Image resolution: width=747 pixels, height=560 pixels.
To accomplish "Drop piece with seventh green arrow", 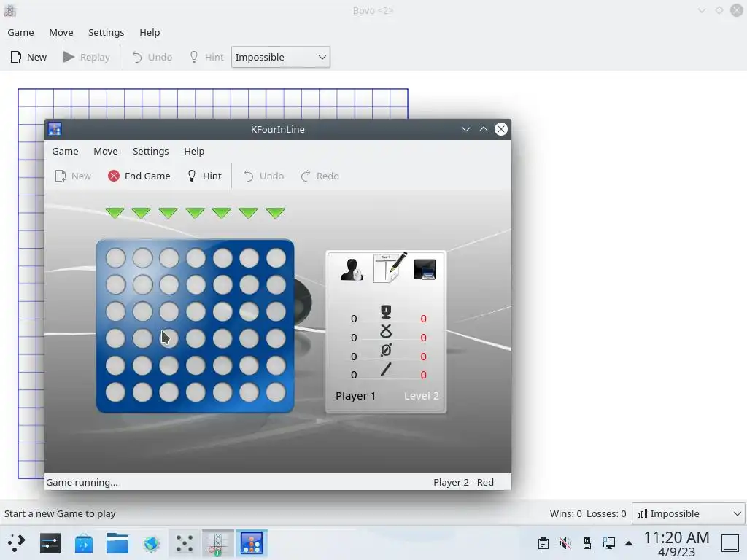I will pyautogui.click(x=275, y=212).
